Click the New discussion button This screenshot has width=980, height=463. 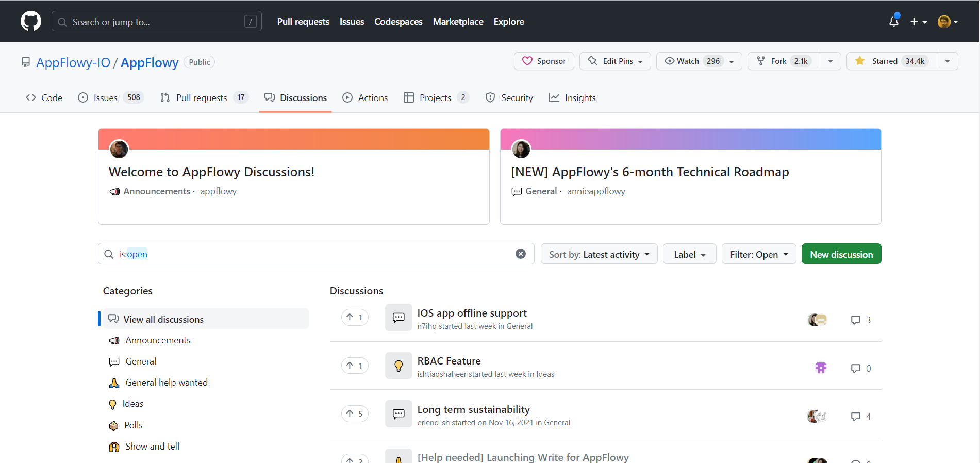coord(841,254)
